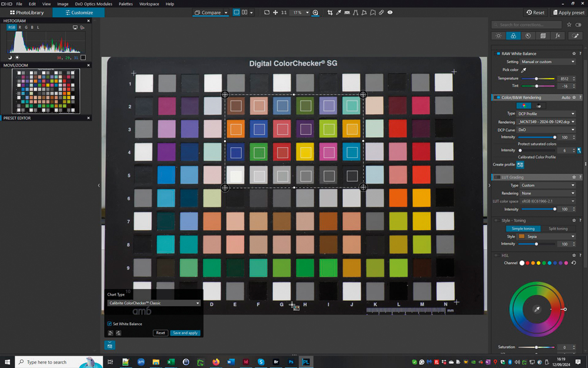This screenshot has height=368, width=588.
Task: Open the File menu
Action: (x=19, y=4)
